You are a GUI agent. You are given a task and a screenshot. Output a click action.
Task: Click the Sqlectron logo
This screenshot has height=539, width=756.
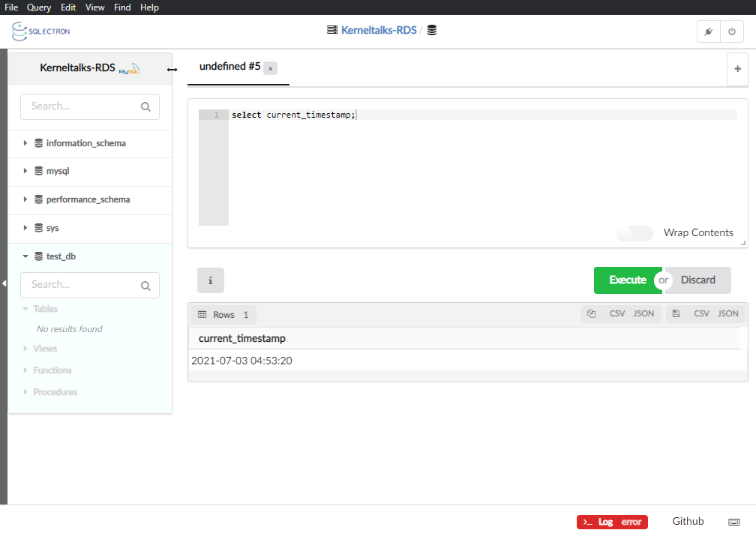tap(41, 31)
